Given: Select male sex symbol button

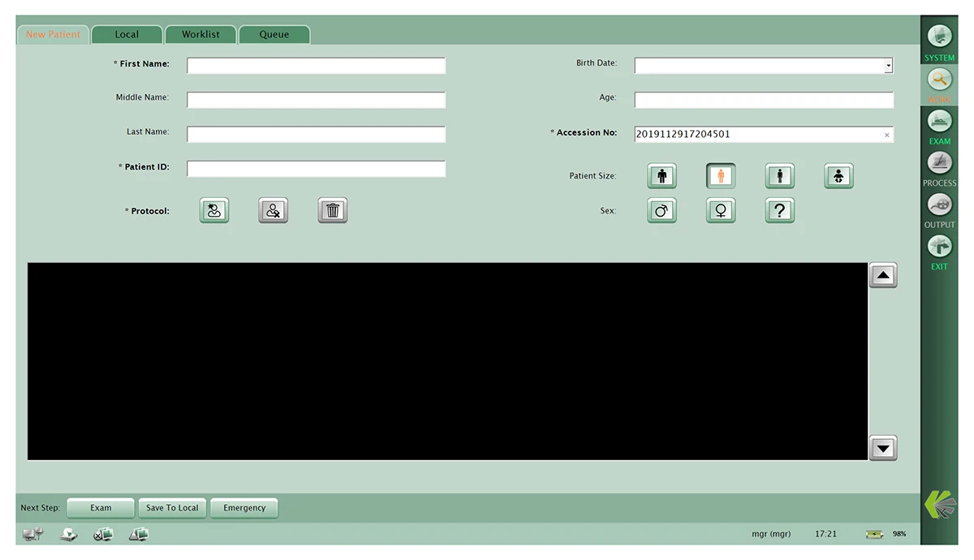Looking at the screenshot, I should pos(662,211).
